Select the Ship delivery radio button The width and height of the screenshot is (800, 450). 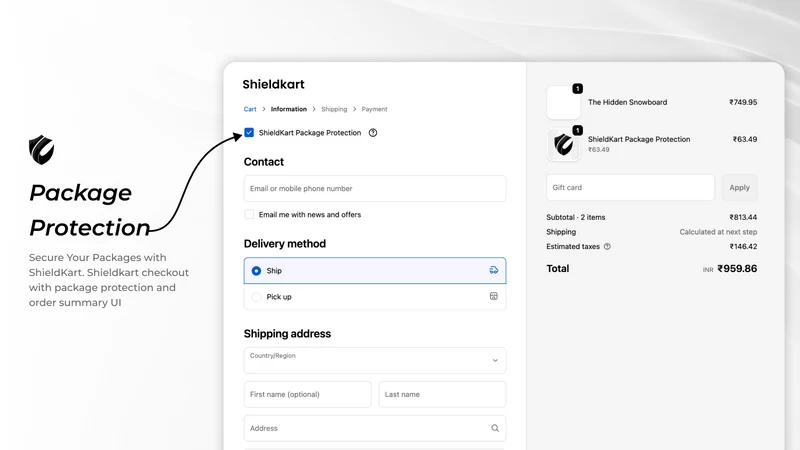tap(256, 271)
